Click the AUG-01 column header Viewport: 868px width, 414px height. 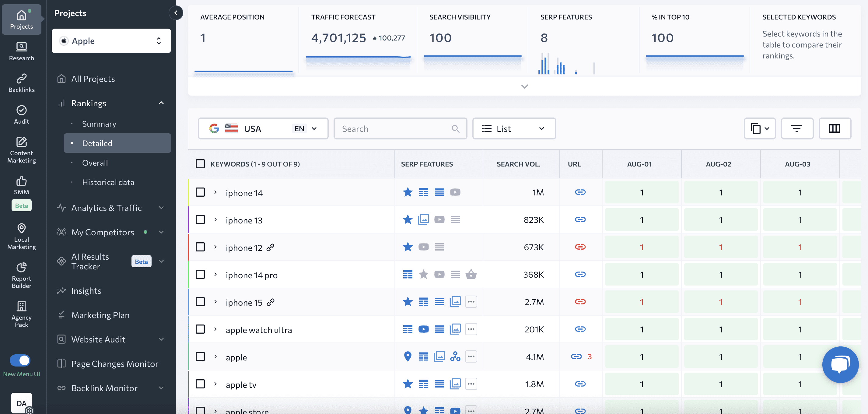[x=639, y=164]
